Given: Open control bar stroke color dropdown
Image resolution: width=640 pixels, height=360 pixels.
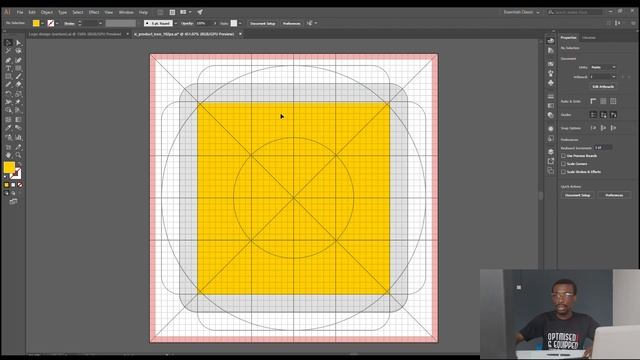Looking at the screenshot, I should coord(57,23).
